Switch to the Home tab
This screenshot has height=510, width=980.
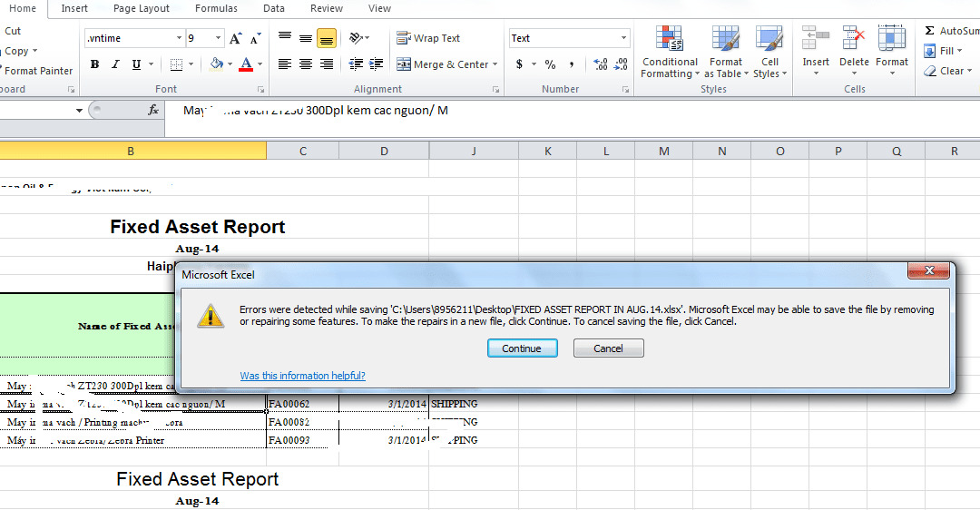coord(23,8)
